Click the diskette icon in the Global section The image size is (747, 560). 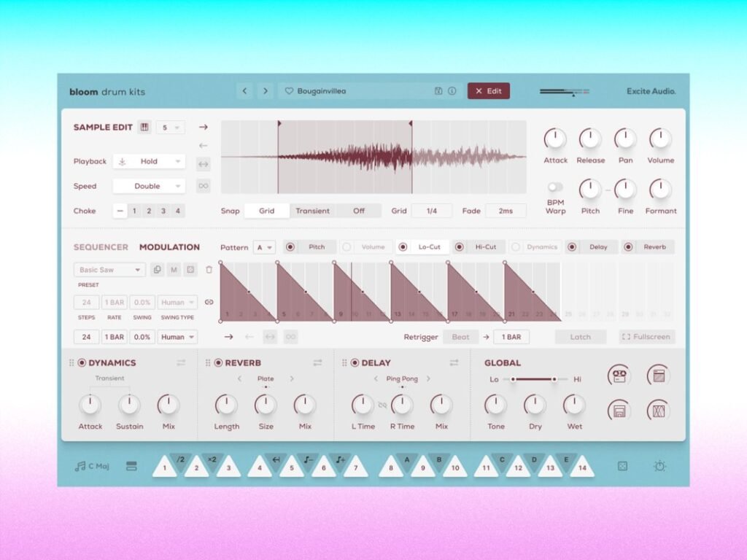[x=619, y=411]
